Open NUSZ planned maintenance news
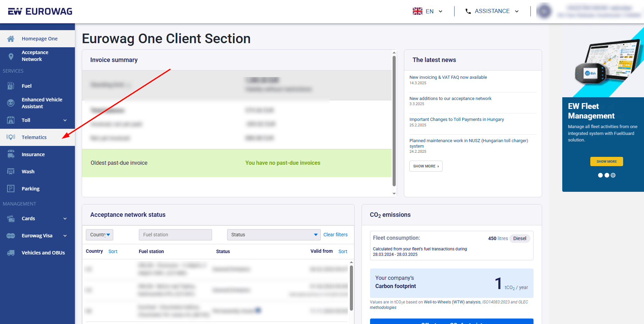The height and width of the screenshot is (324, 644). click(x=469, y=143)
